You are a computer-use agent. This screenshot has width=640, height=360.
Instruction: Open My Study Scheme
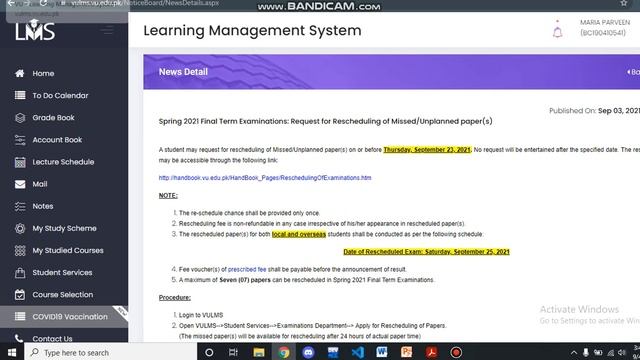[x=64, y=228]
